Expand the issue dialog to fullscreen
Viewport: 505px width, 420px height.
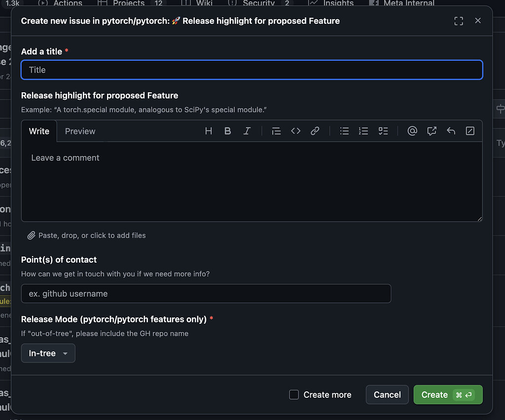click(458, 21)
